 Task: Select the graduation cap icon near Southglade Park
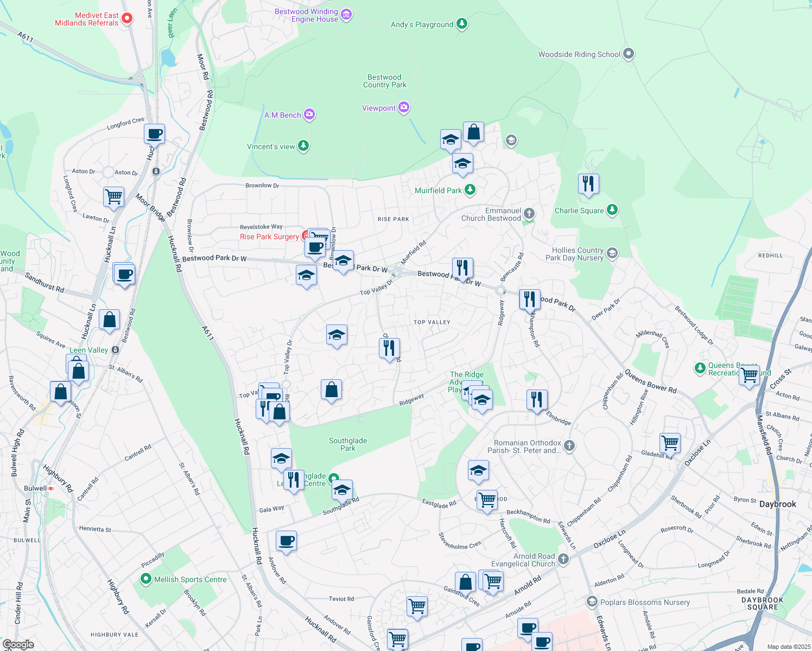click(x=342, y=489)
